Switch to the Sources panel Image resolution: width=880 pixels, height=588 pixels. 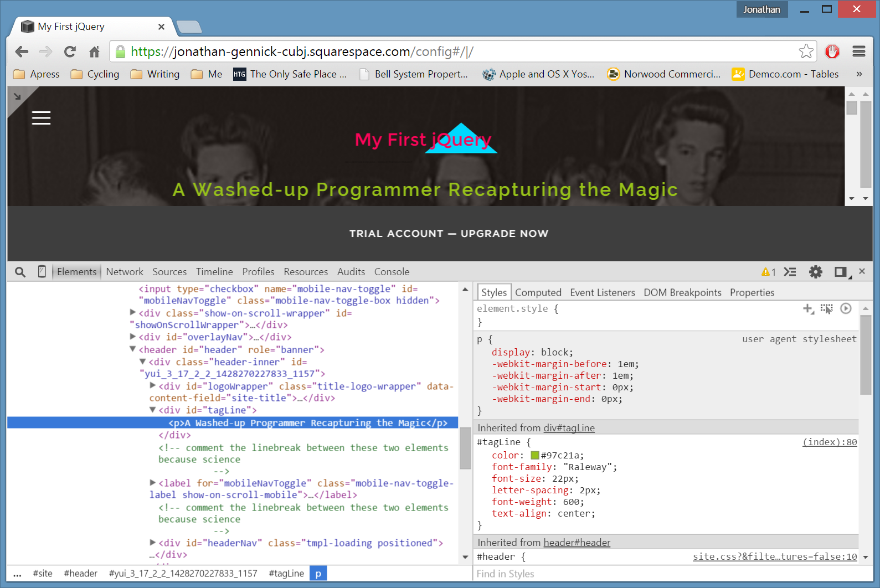click(169, 272)
